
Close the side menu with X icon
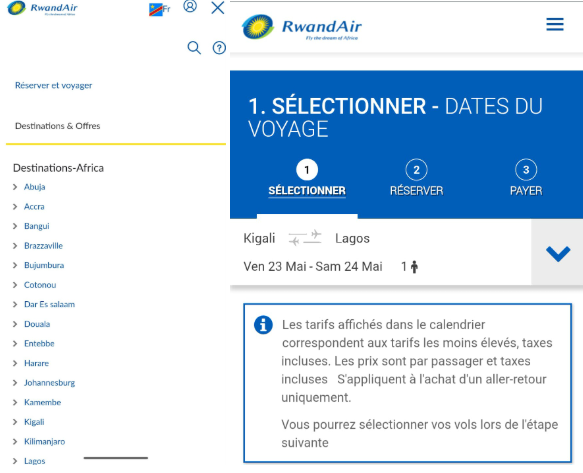[x=218, y=7]
